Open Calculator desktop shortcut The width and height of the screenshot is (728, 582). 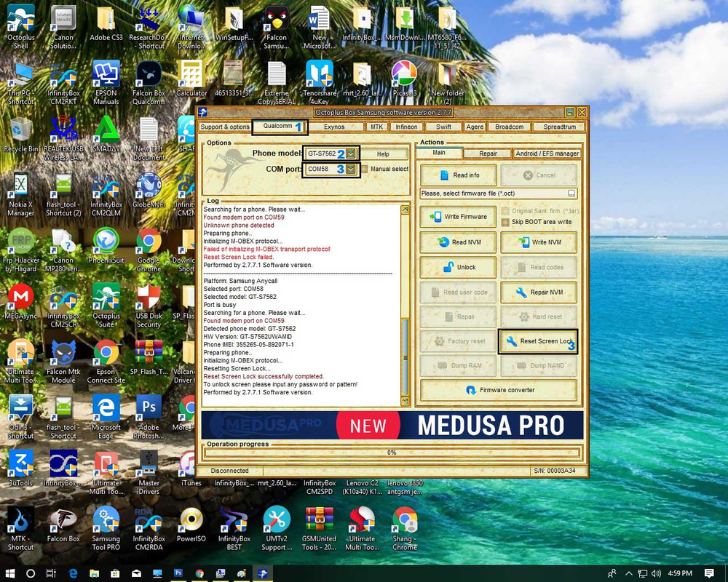click(191, 79)
